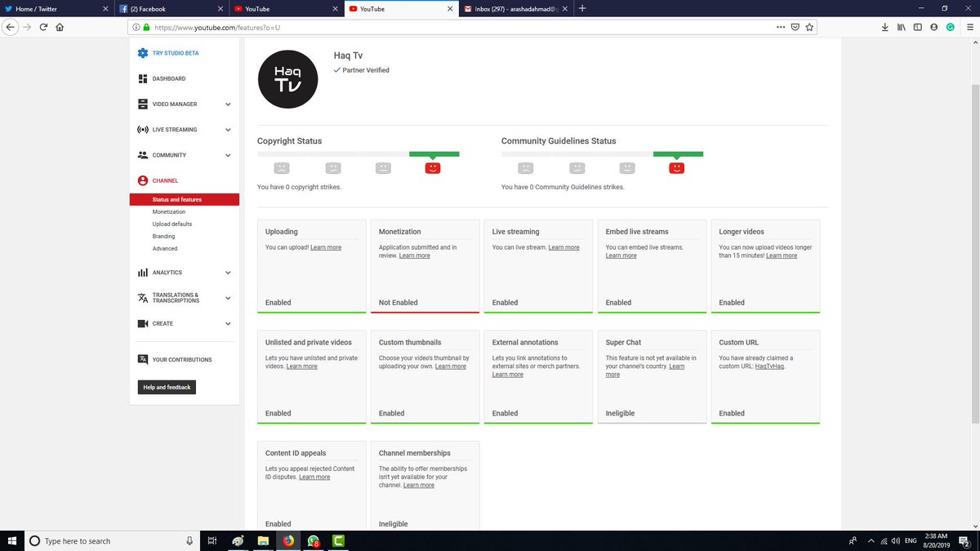Click the red happy face under Copyright Status
Viewport: 980px width, 551px height.
pyautogui.click(x=433, y=168)
